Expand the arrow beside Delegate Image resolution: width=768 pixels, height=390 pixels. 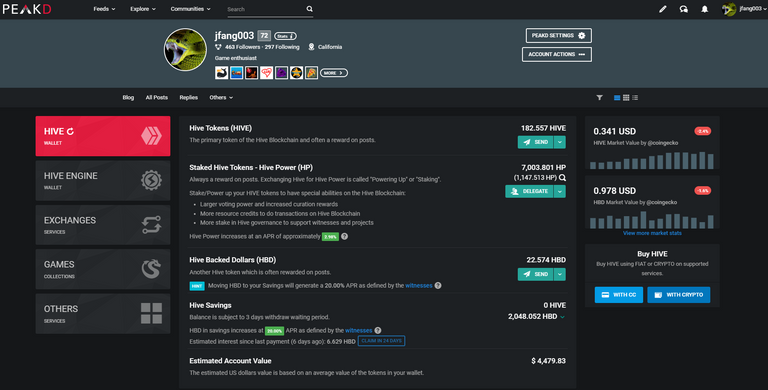[560, 191]
